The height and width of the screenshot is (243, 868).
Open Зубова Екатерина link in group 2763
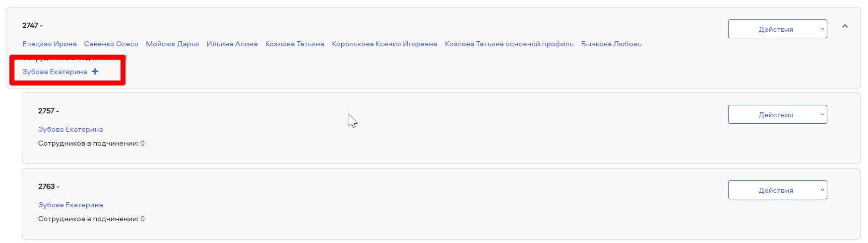tap(70, 205)
